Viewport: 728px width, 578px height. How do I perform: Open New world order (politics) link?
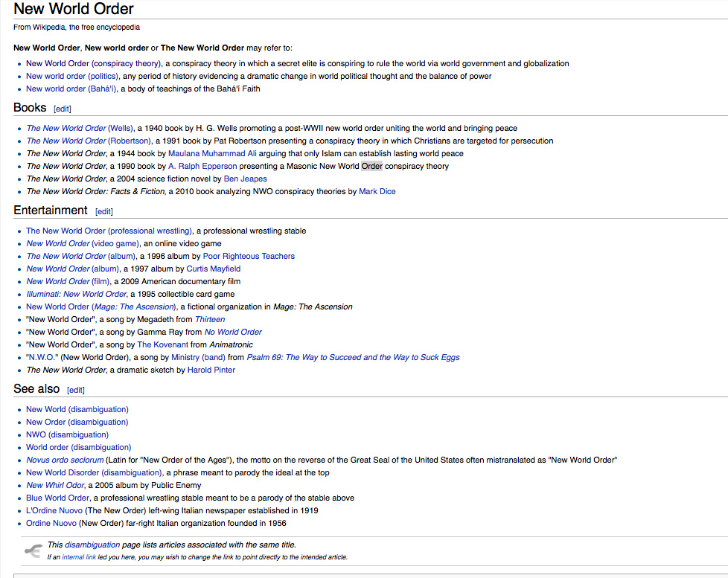pyautogui.click(x=72, y=76)
